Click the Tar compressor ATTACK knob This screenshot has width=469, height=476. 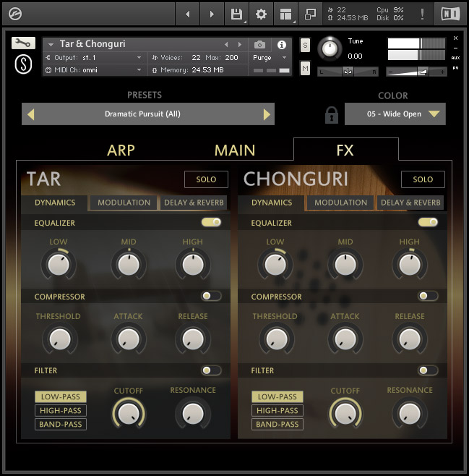pyautogui.click(x=129, y=339)
